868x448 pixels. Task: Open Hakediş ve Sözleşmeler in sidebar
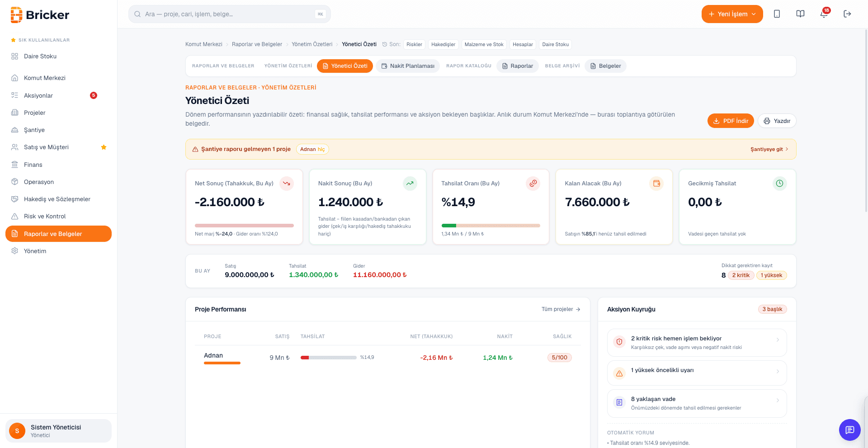point(58,199)
